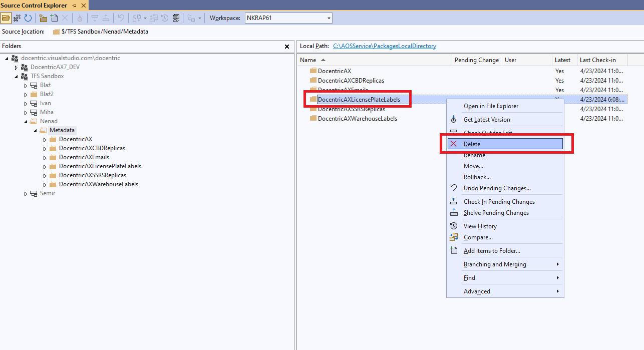644x350 pixels.
Task: Select DocentricAXWarehouseLabels folder in file list
Action: [x=357, y=119]
